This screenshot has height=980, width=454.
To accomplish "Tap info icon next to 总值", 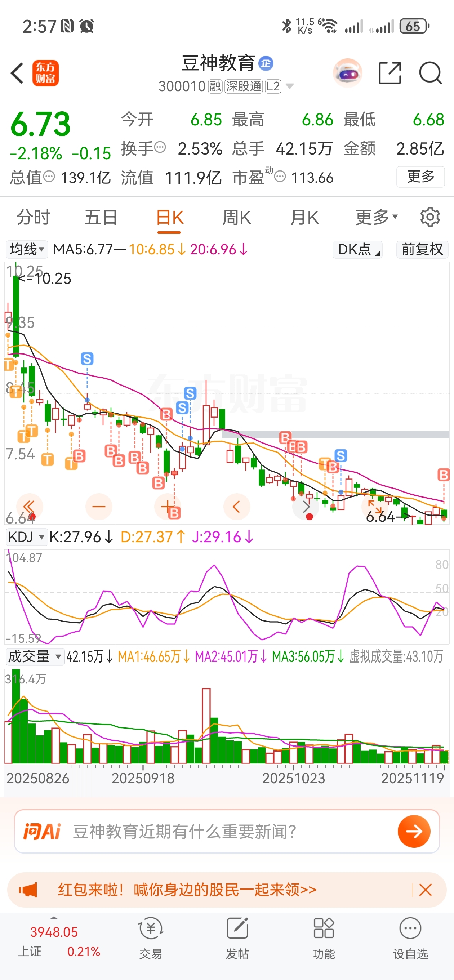I will coord(49,177).
